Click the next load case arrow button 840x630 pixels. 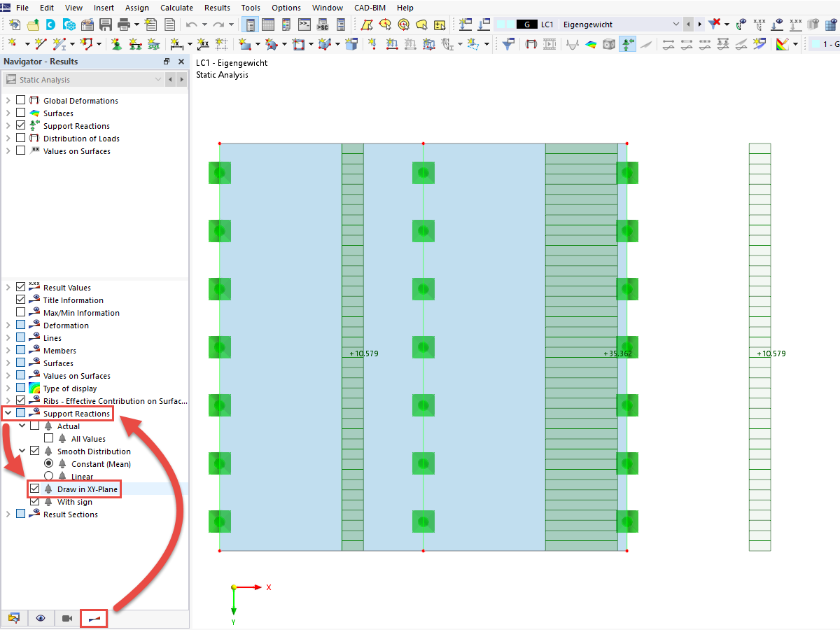(x=700, y=24)
